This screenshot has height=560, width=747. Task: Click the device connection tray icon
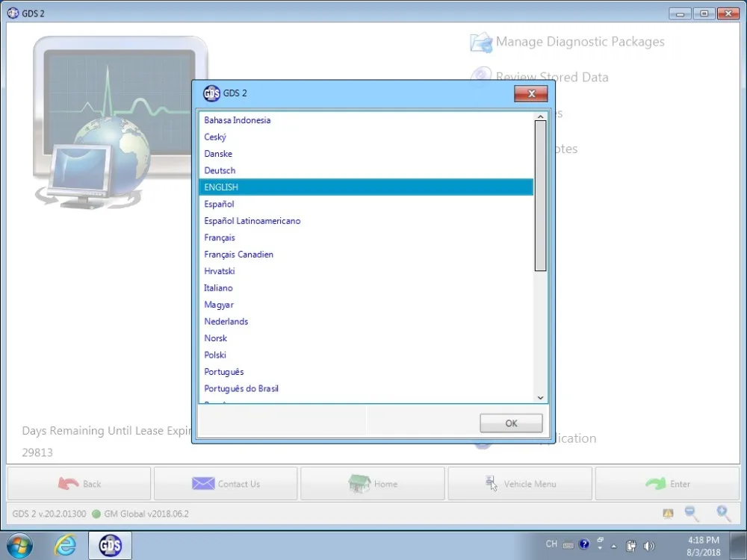(630, 546)
